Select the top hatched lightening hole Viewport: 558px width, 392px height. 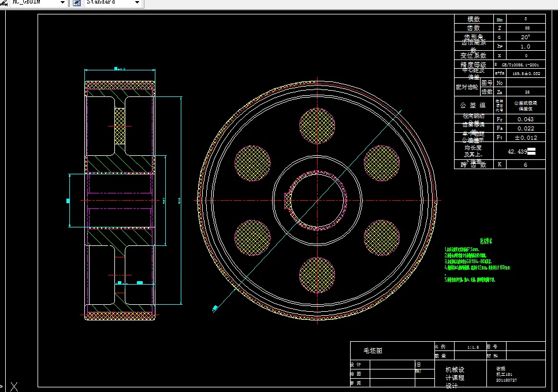pyautogui.click(x=317, y=126)
